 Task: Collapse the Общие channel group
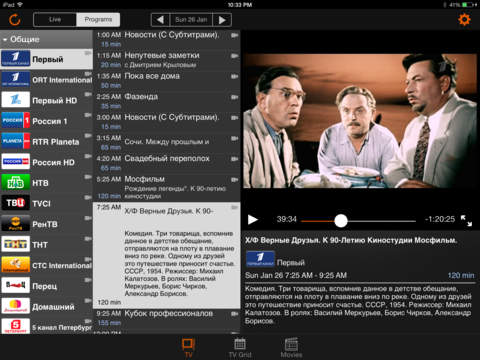click(x=46, y=39)
